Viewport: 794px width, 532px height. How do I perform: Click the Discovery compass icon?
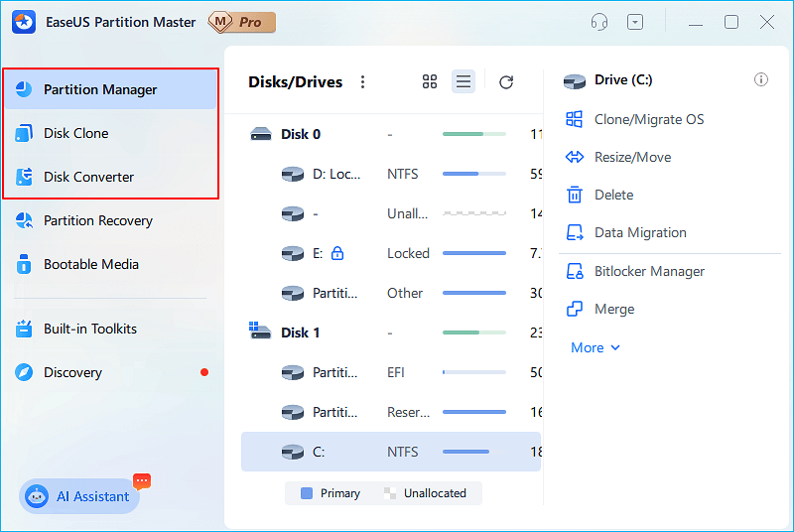[x=24, y=372]
